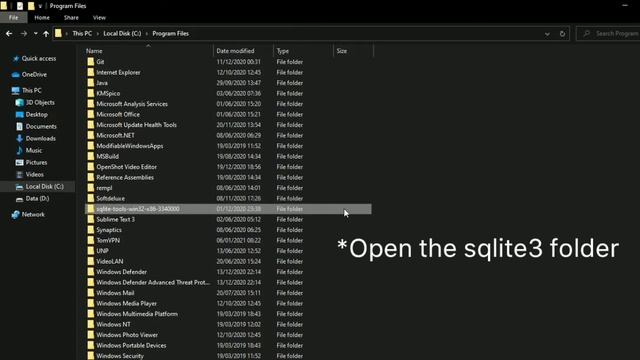640x360 pixels.
Task: Open Documents in sidebar
Action: tap(41, 127)
